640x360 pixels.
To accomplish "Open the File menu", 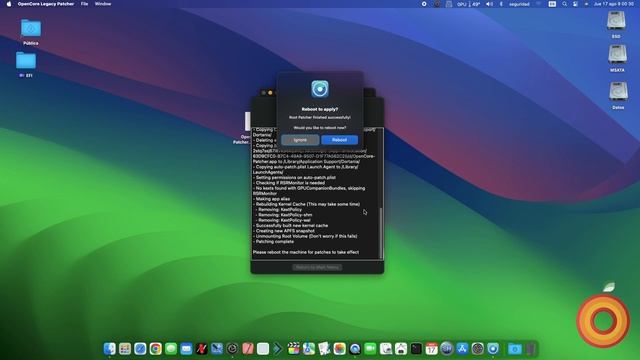I will click(84, 4).
